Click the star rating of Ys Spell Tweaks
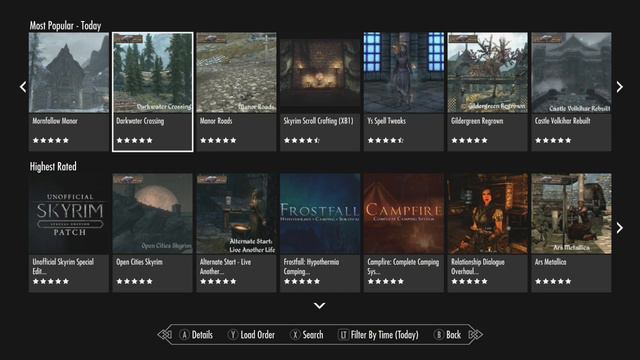640x360 pixels. 385,140
